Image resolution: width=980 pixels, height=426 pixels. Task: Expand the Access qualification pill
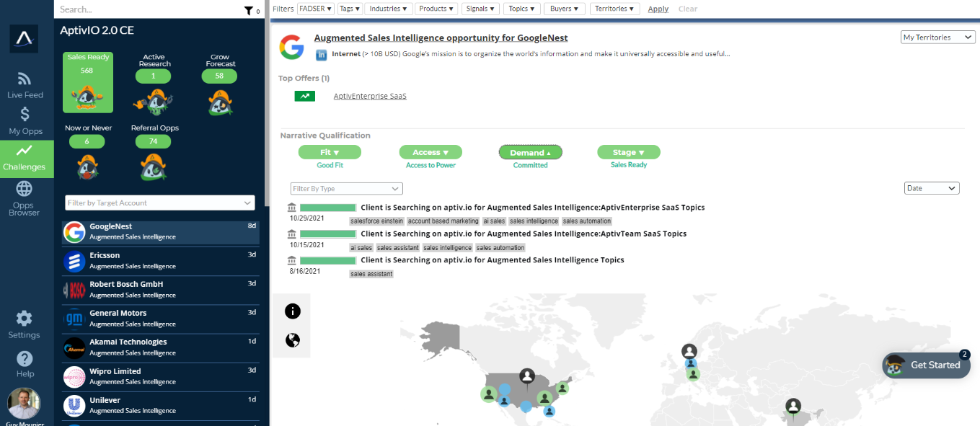tap(431, 153)
